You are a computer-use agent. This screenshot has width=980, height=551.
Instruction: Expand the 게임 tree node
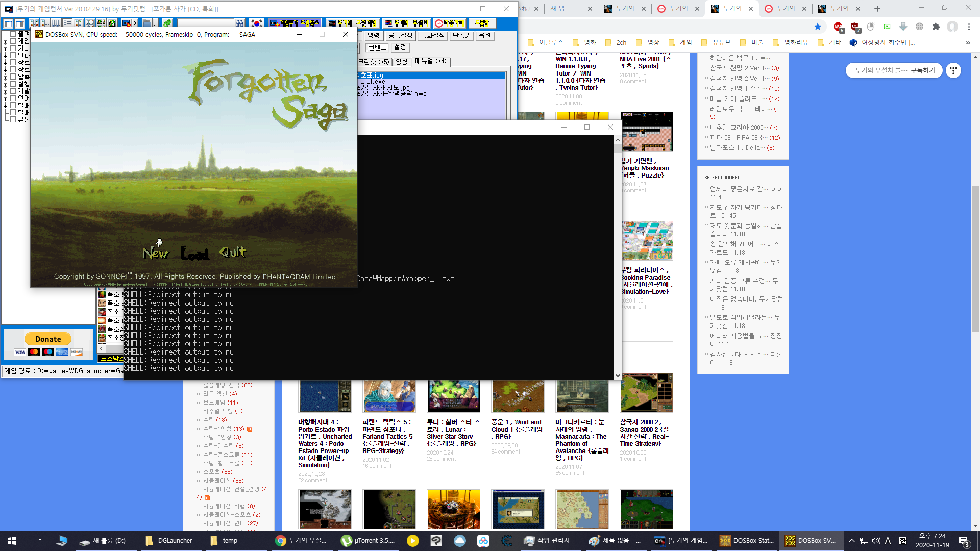click(6, 41)
